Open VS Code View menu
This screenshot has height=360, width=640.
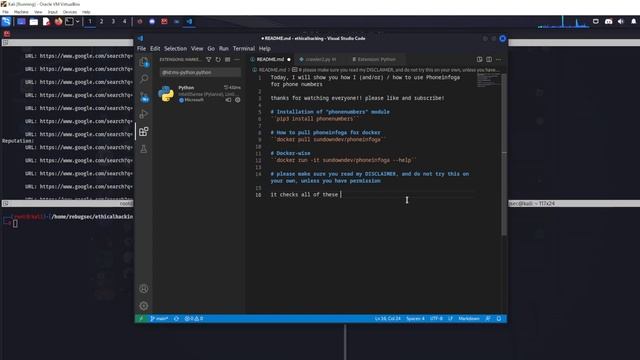197,49
